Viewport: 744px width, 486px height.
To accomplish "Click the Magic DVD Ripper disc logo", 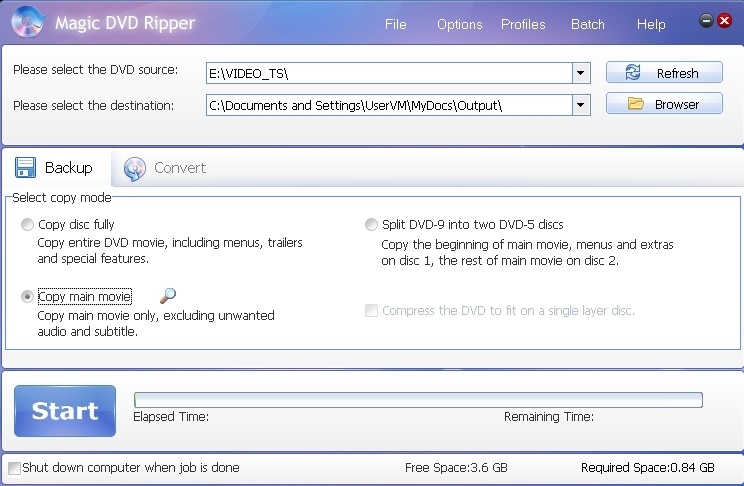I will pos(28,22).
